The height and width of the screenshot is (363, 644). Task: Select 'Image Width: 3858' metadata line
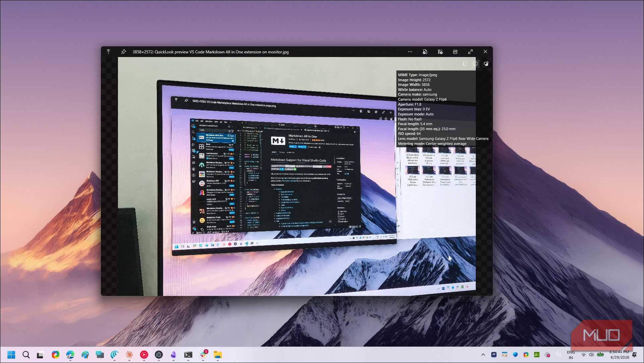click(x=413, y=85)
